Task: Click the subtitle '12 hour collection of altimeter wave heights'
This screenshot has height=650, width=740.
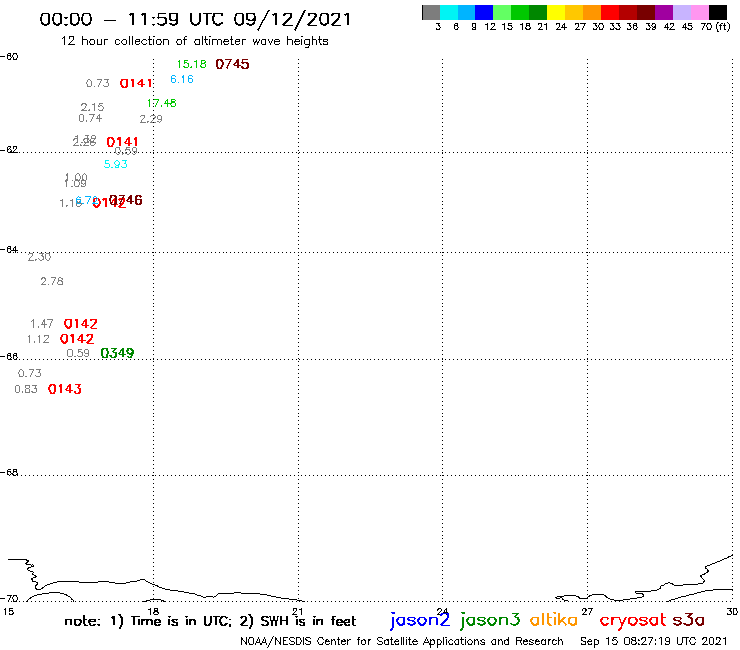Action: pos(194,41)
